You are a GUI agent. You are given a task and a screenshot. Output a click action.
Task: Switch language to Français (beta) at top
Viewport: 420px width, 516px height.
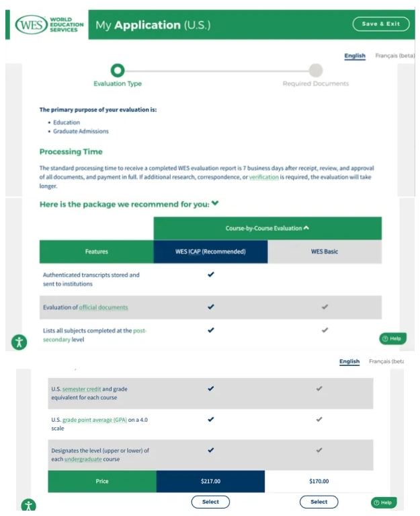point(394,56)
